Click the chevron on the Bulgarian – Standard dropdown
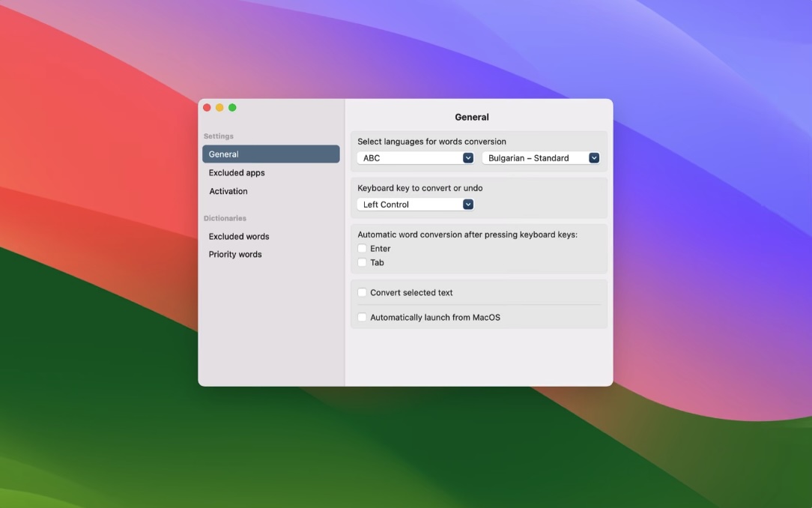The image size is (812, 508). 594,158
